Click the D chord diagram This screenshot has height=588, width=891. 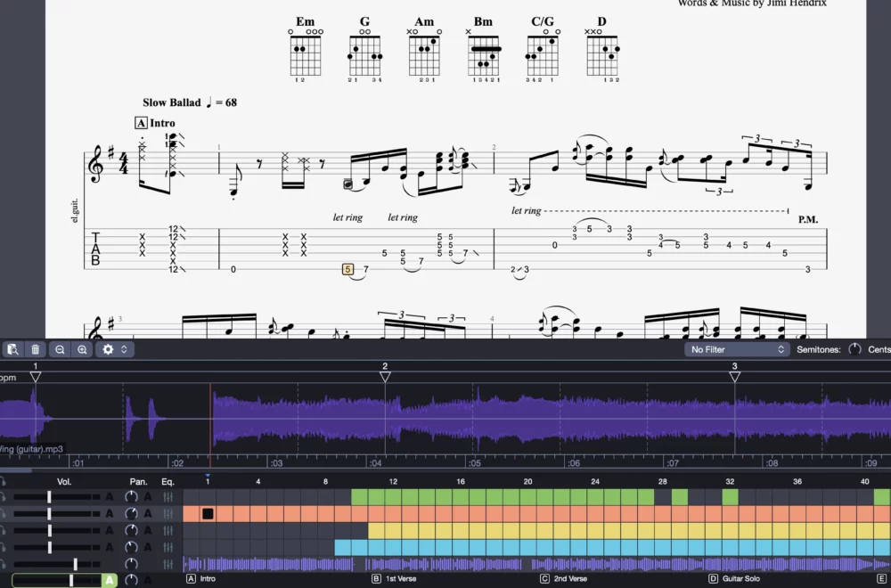coord(602,50)
